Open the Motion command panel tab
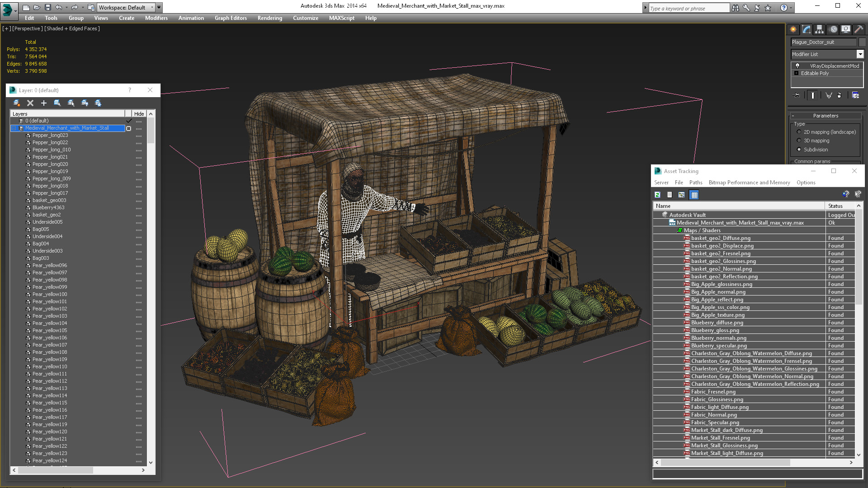868x488 pixels. coord(833,29)
